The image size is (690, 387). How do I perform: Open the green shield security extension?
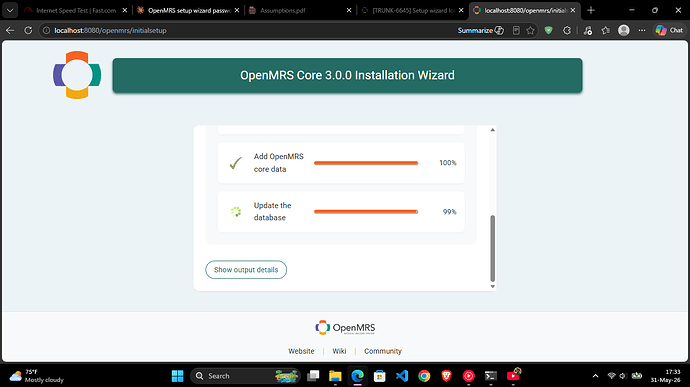click(548, 30)
